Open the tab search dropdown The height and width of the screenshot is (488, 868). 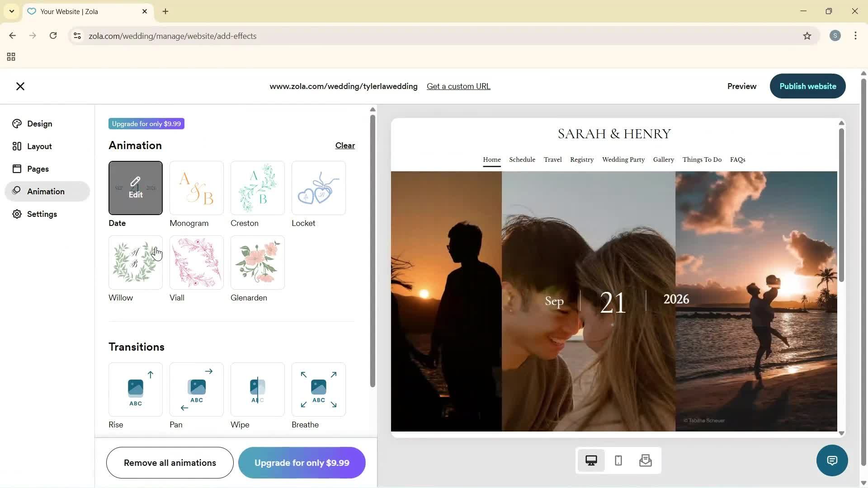click(x=12, y=11)
